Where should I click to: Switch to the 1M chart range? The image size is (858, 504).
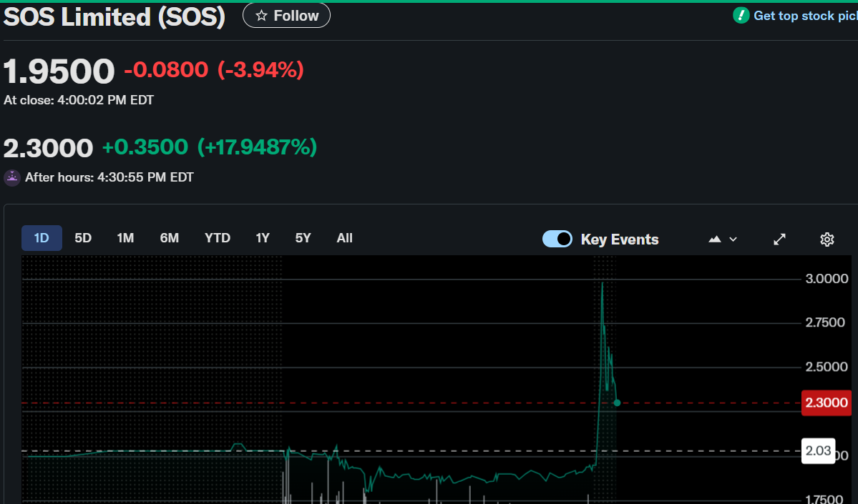tap(125, 238)
